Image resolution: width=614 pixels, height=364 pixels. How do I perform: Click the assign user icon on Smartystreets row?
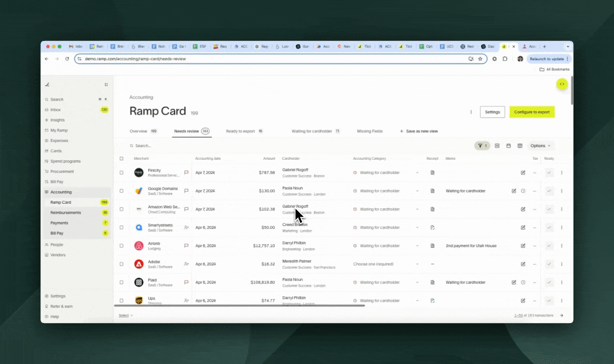pos(187,227)
